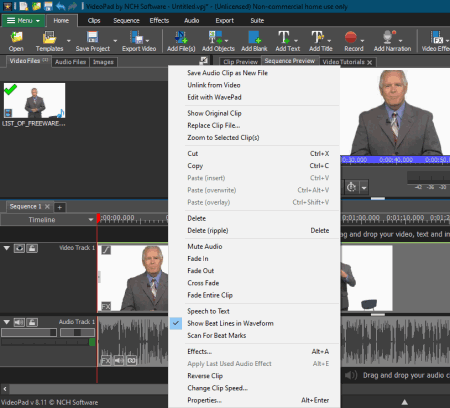Click the save icon in title bar

[x=48, y=6]
